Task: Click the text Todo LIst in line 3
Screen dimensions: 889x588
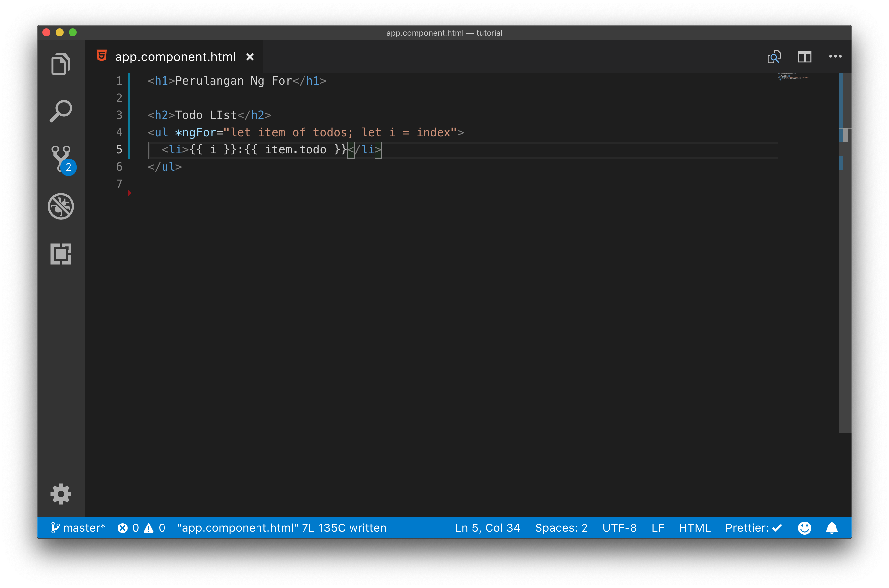Action: (x=206, y=115)
